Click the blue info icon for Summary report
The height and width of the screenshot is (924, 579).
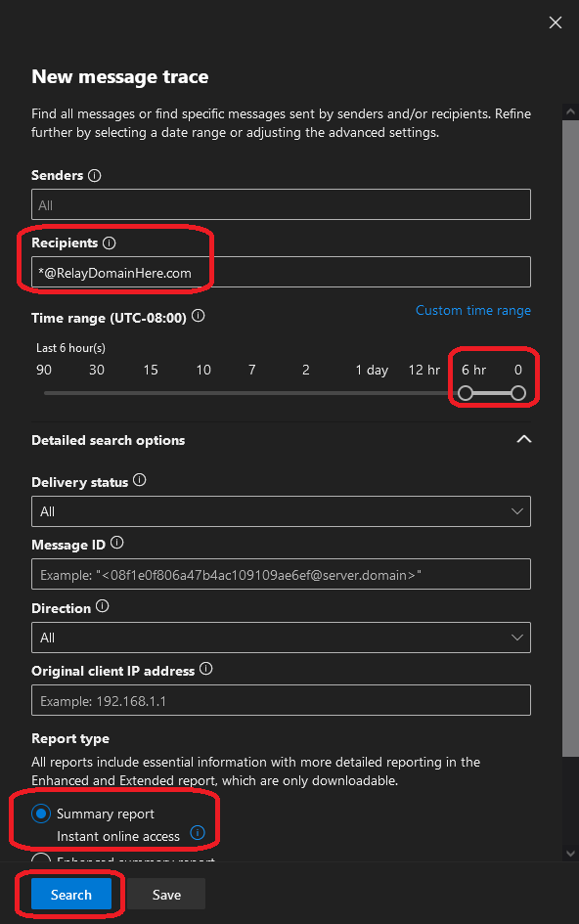tap(198, 833)
